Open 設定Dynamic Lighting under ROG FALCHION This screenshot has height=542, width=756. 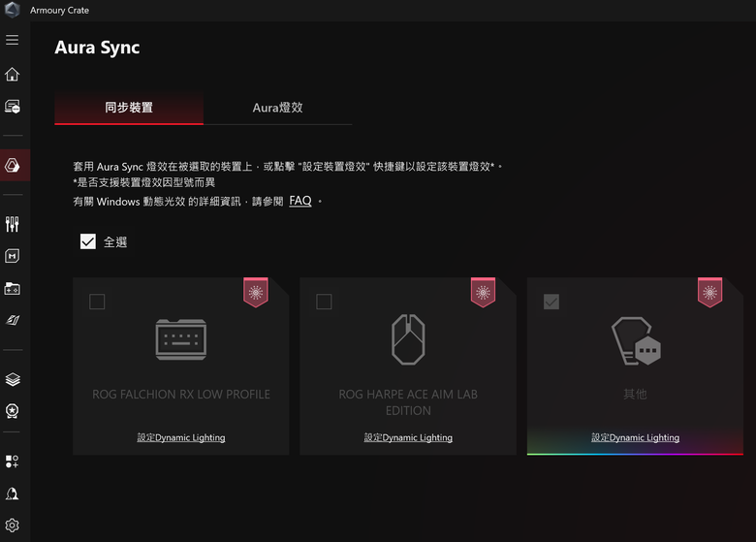tap(181, 437)
